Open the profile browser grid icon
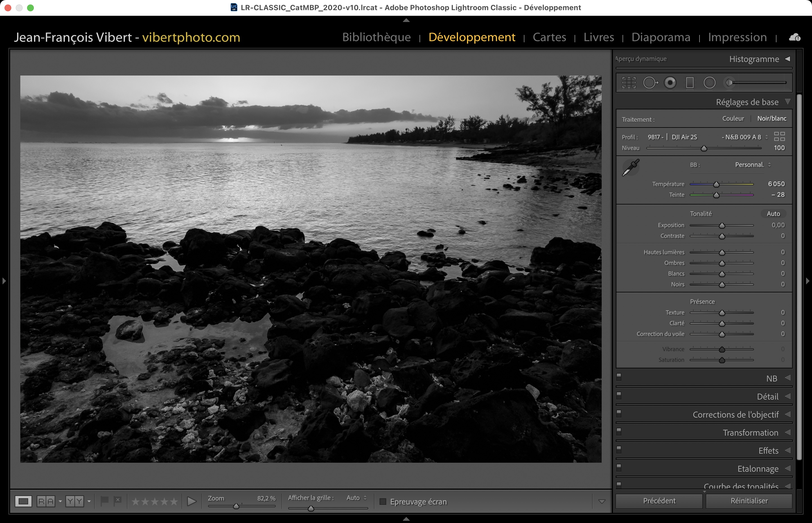The image size is (812, 523). pyautogui.click(x=779, y=136)
